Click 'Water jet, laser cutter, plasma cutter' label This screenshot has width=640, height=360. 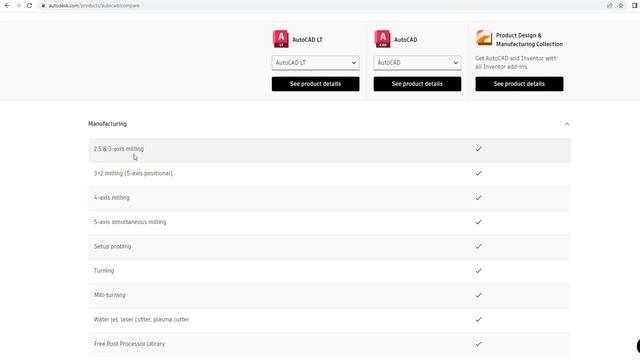pyautogui.click(x=141, y=320)
